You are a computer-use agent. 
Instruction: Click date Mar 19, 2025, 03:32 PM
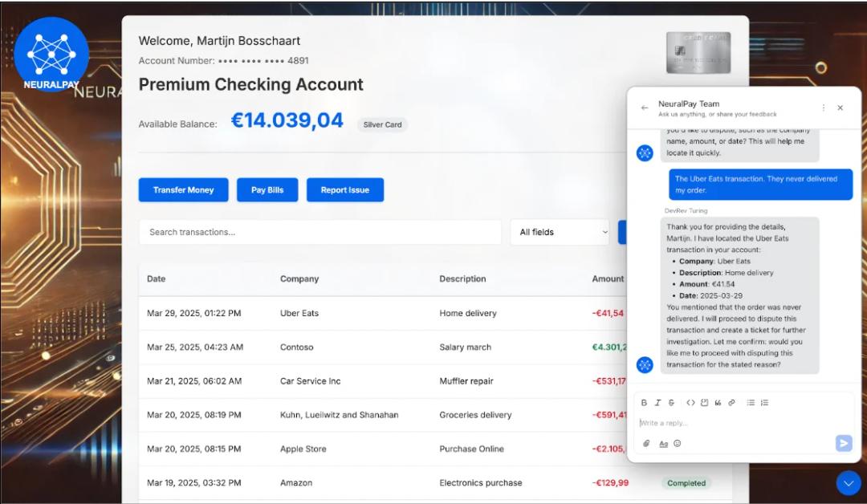[193, 483]
